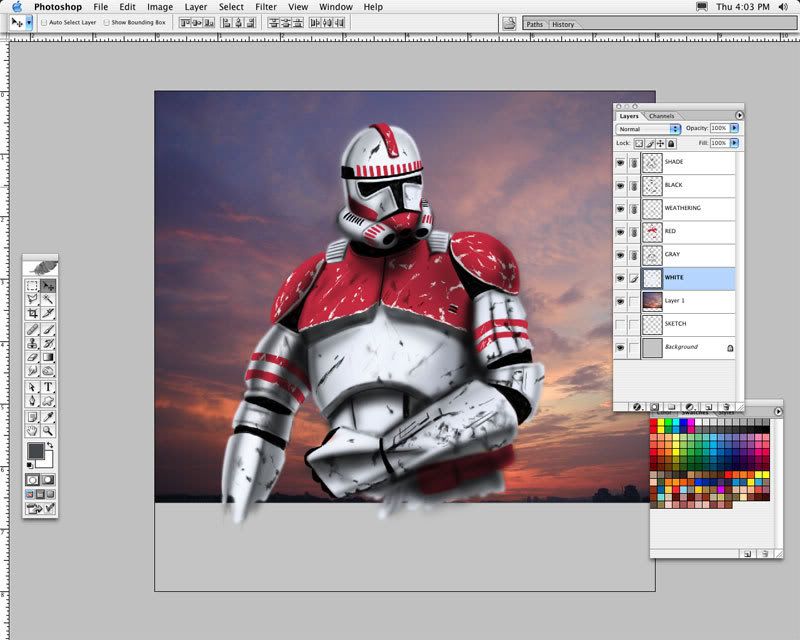This screenshot has width=800, height=640.
Task: Select the Smudge tool
Action: [x=33, y=371]
